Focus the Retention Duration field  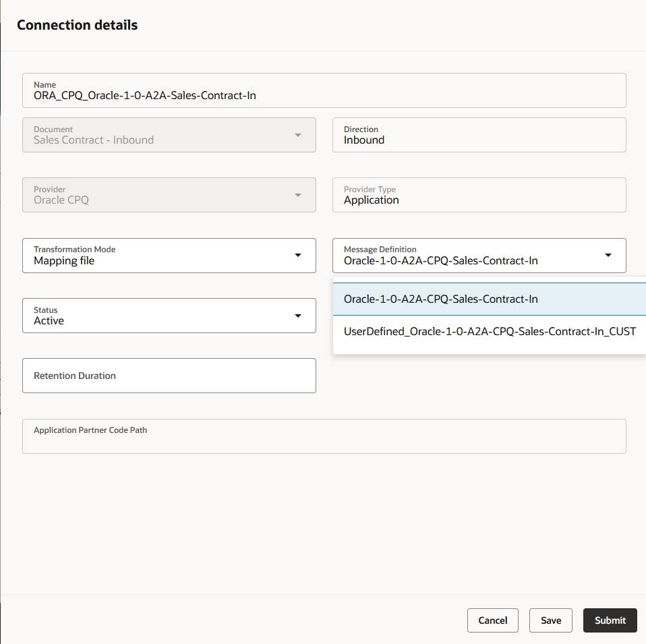[169, 376]
